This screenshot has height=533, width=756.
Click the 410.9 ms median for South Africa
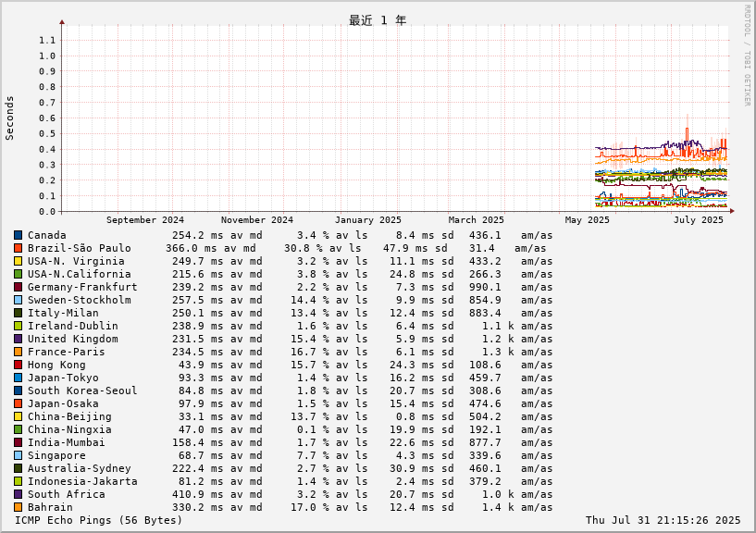pyautogui.click(x=198, y=494)
